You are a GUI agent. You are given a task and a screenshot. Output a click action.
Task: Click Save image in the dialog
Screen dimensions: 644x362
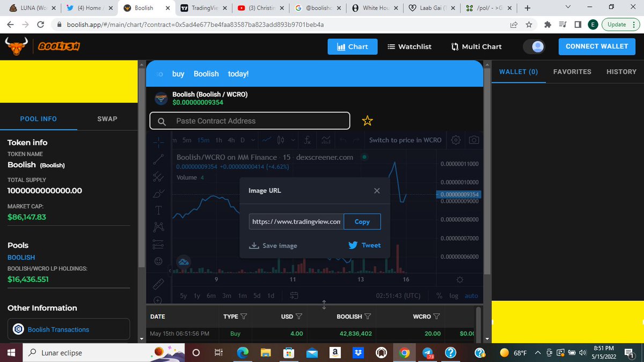pyautogui.click(x=274, y=246)
